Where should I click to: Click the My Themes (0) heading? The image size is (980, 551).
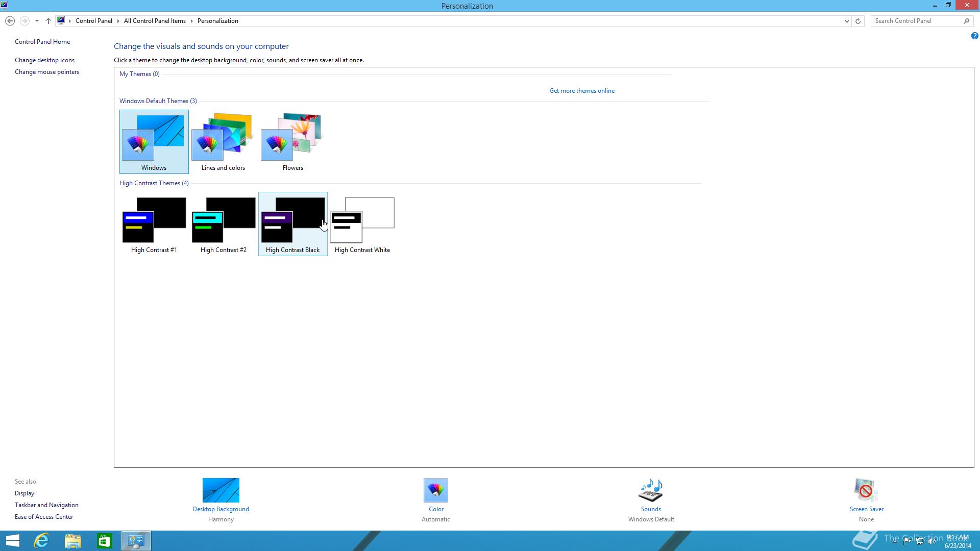point(139,74)
